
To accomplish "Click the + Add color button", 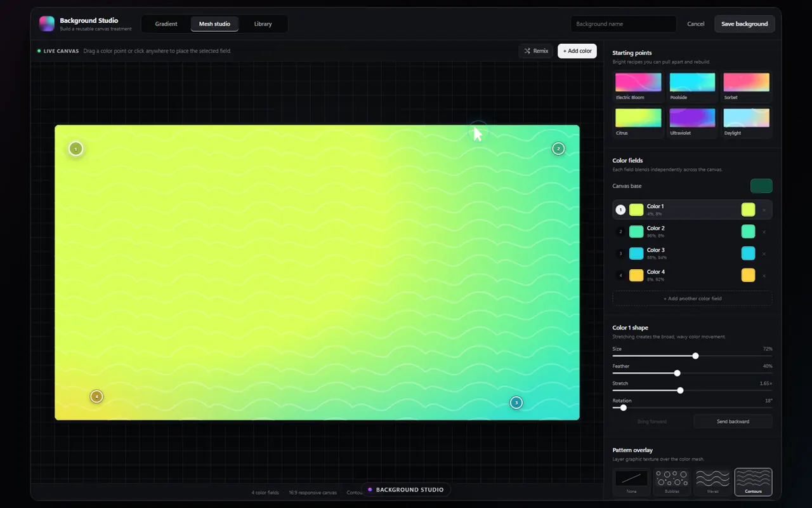I will pos(577,51).
